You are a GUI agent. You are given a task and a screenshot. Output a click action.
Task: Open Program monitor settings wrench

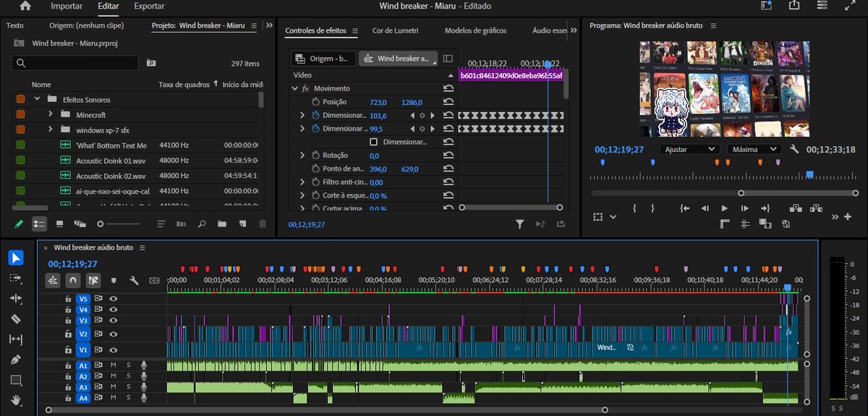click(x=794, y=149)
